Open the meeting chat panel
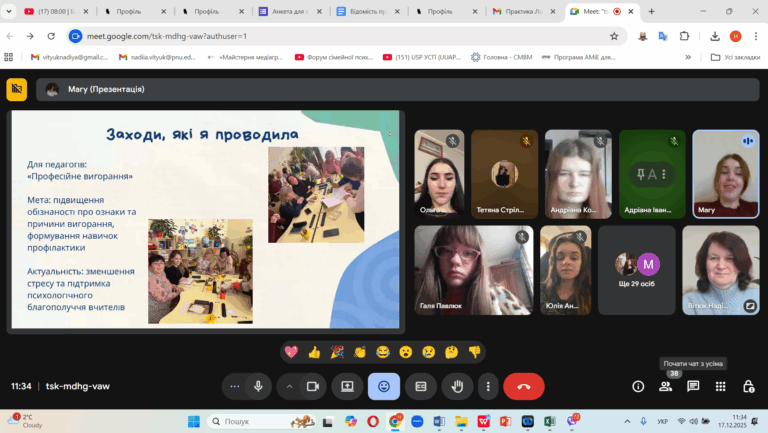Viewport: 768px width, 433px height. (693, 386)
